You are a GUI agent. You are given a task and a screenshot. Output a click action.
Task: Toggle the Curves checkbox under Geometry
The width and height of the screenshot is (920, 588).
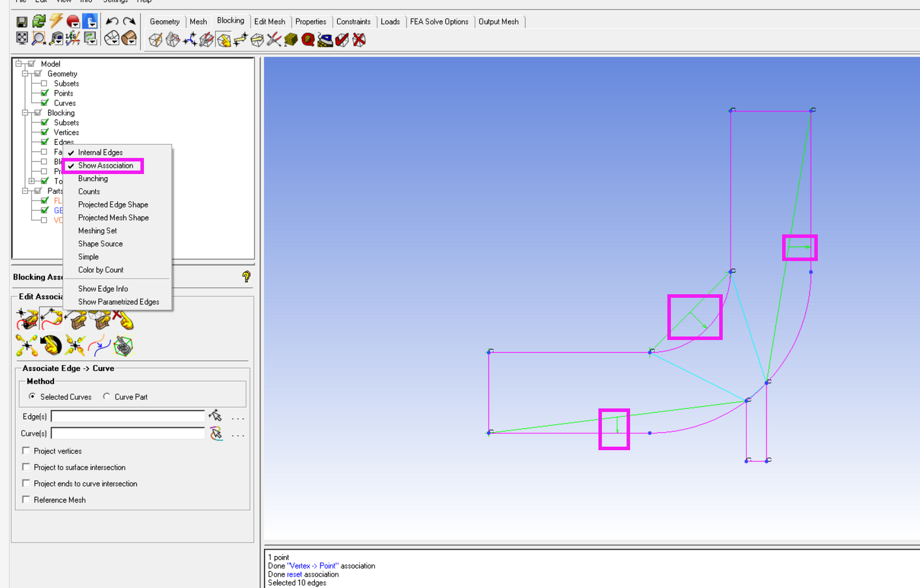point(45,103)
